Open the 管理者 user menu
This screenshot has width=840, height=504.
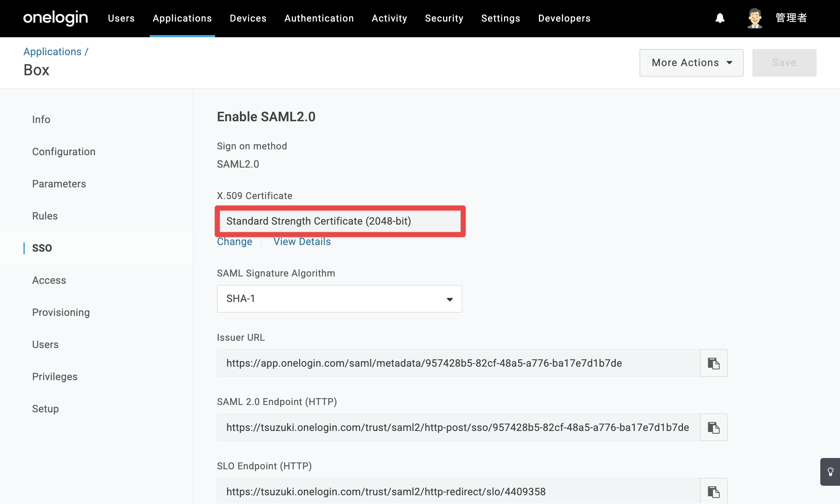791,18
